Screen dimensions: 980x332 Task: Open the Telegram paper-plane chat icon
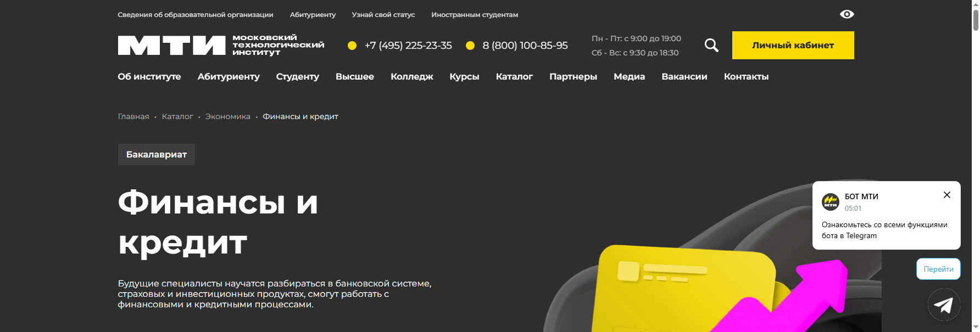944,305
